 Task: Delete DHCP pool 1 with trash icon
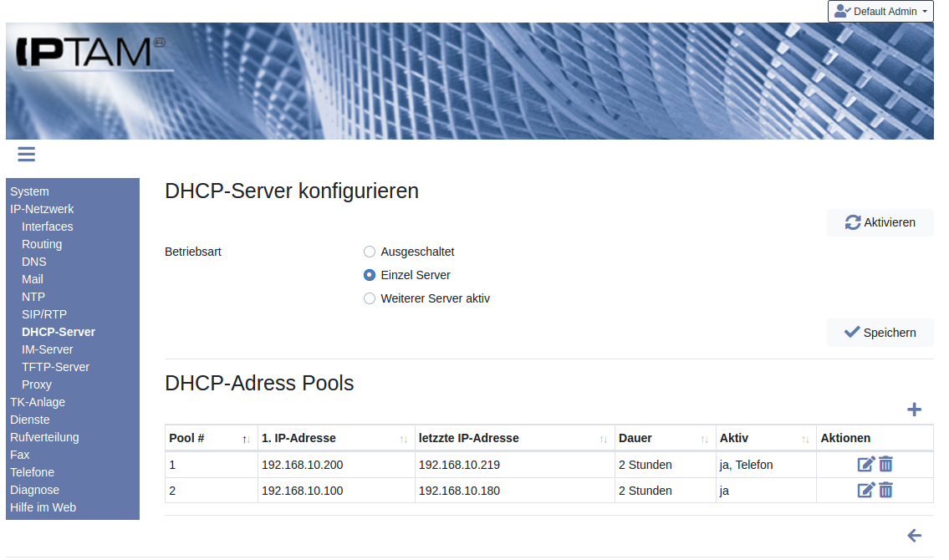click(x=886, y=465)
